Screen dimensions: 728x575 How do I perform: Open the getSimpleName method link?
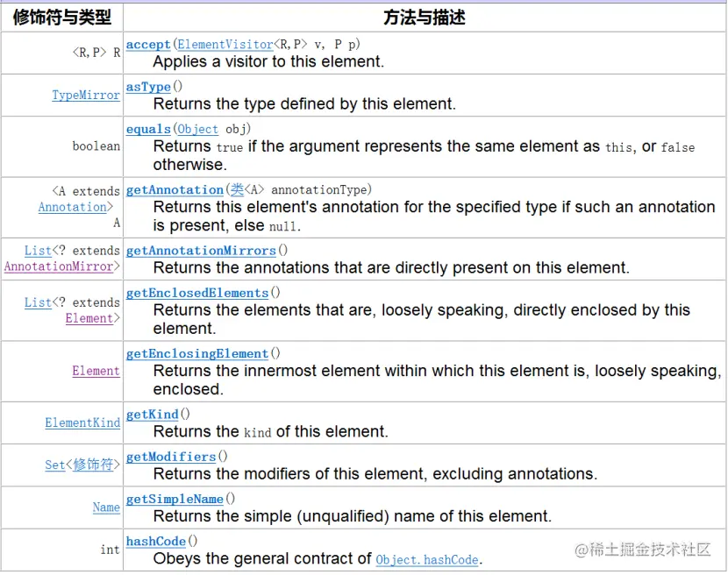175,499
